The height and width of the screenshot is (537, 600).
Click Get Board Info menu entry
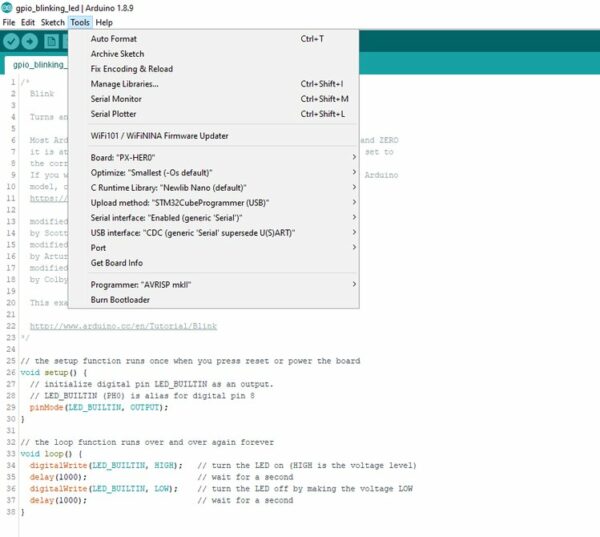pyautogui.click(x=118, y=262)
